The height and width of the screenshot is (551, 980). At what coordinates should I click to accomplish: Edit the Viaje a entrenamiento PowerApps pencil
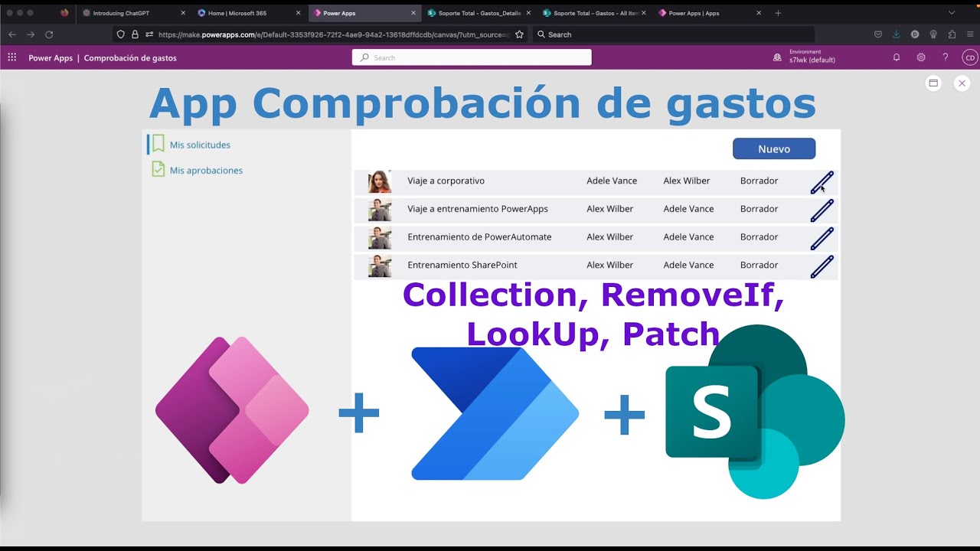pos(822,210)
